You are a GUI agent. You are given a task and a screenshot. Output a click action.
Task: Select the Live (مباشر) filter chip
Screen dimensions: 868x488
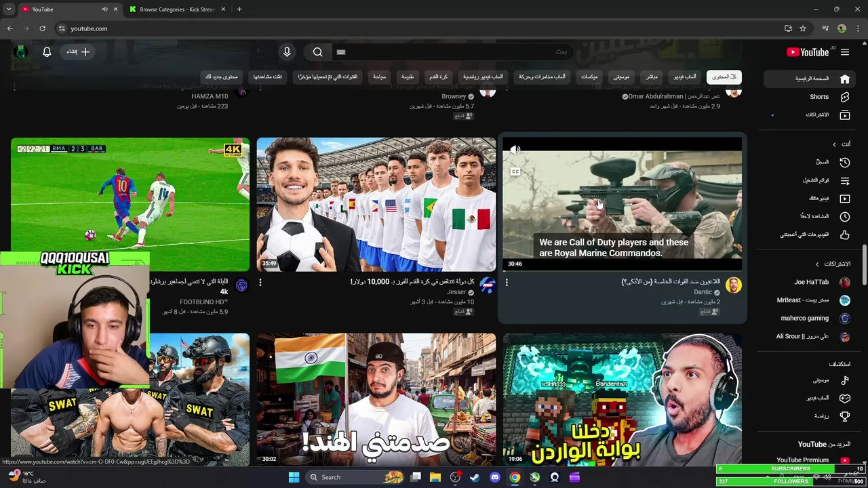point(651,77)
